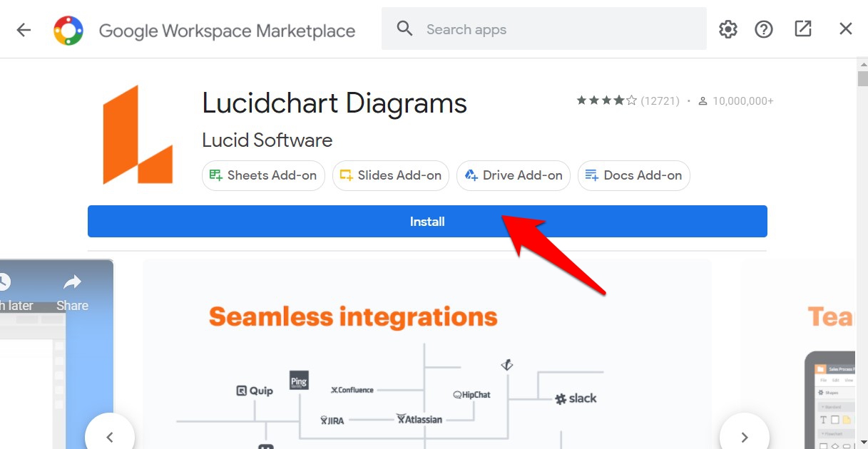Show the next screenshot in carousel
868x449 pixels.
(x=744, y=437)
